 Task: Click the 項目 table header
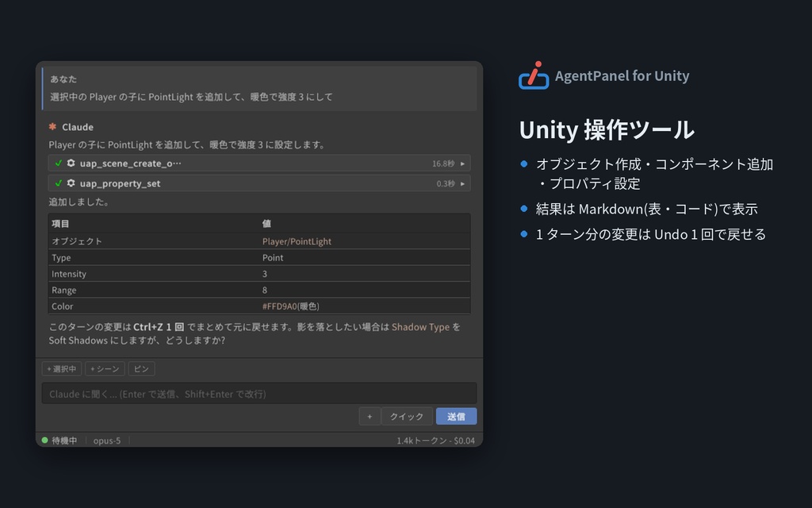[x=60, y=223]
